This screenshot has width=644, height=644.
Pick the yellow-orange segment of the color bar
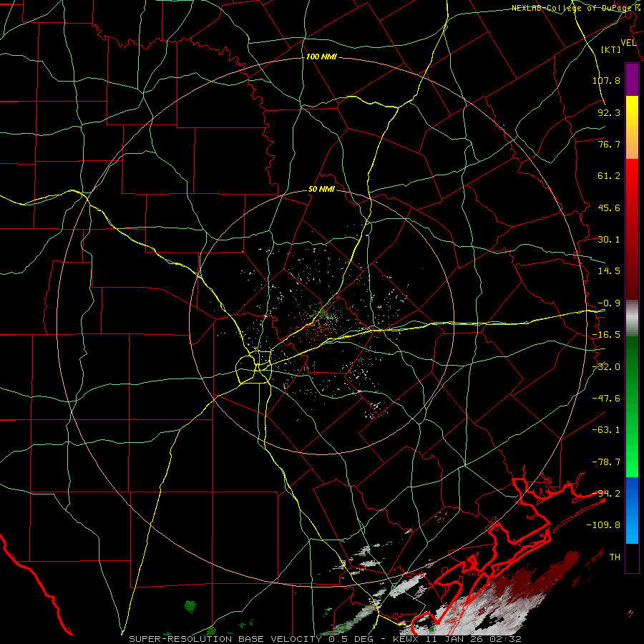632,127
